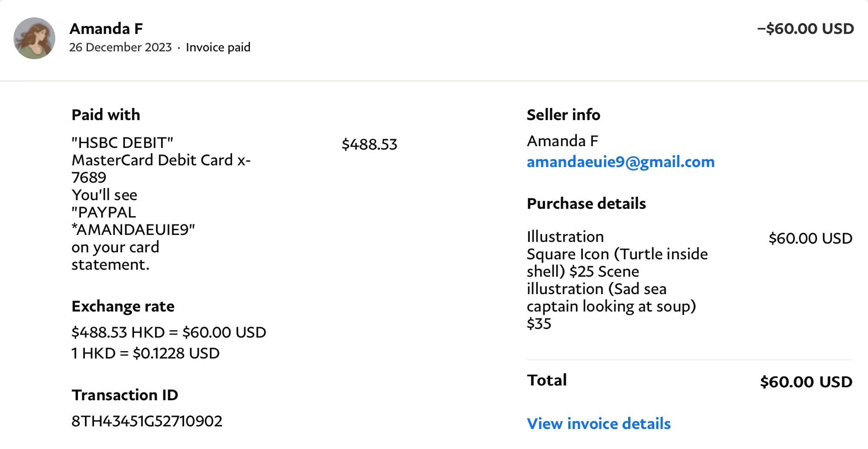Click View invoice details link

[599, 423]
